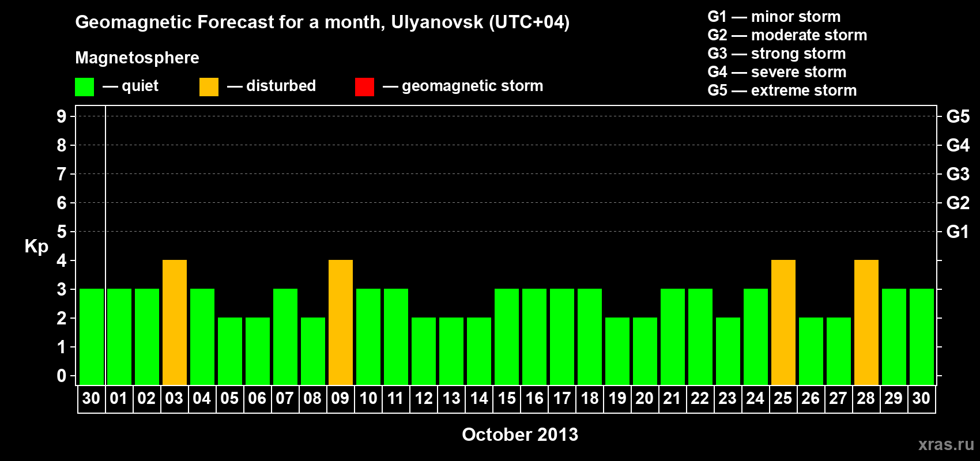
Task: Click the date label '24' on the axis
Action: (x=755, y=399)
